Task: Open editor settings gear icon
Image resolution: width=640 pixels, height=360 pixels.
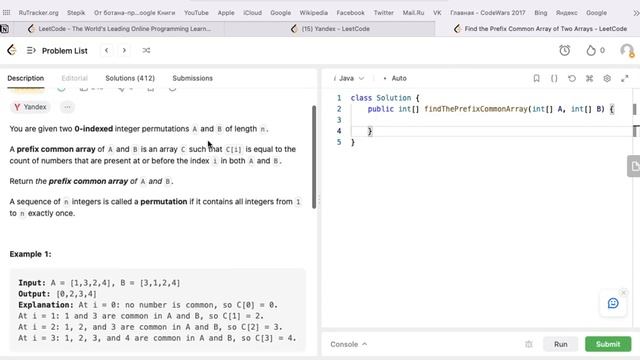Action: click(x=607, y=78)
